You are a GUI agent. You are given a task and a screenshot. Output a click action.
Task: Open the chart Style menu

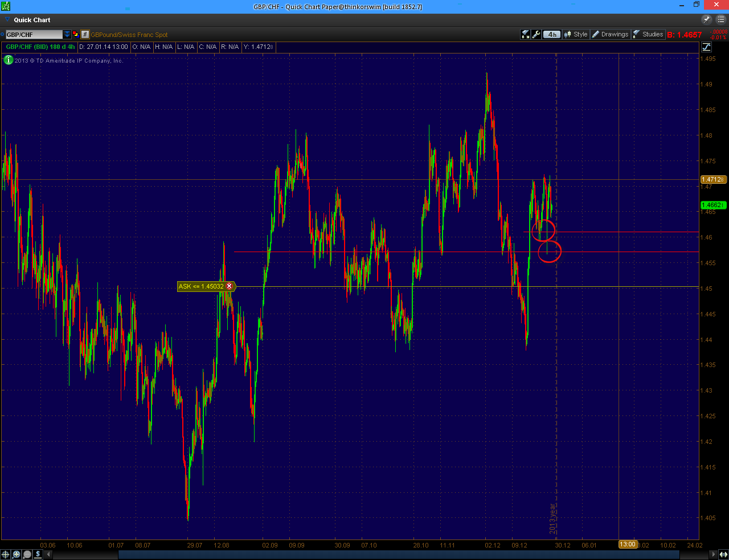(576, 34)
